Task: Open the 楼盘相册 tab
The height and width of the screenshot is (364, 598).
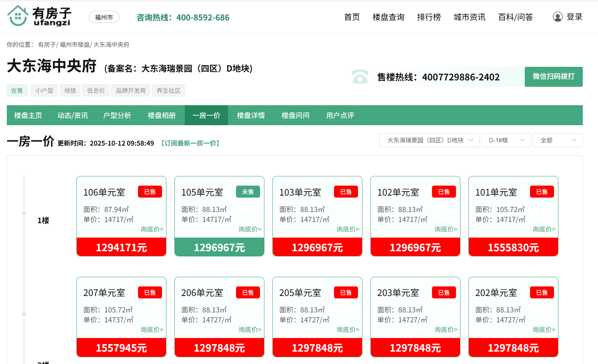Action: click(162, 116)
